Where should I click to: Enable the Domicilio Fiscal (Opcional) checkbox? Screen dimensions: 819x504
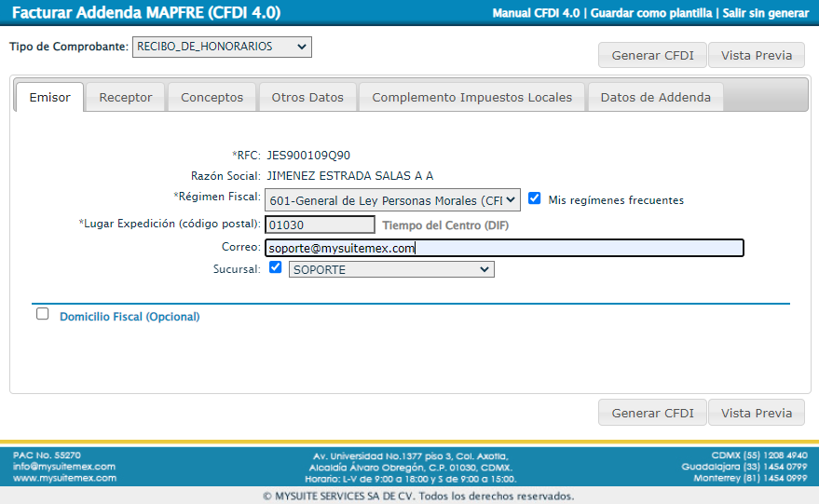pyautogui.click(x=42, y=314)
